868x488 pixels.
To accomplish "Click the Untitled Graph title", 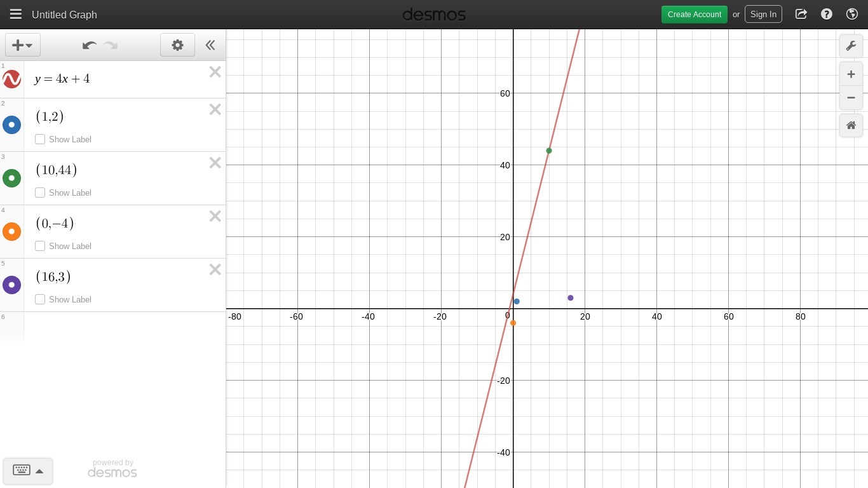I will tap(64, 15).
